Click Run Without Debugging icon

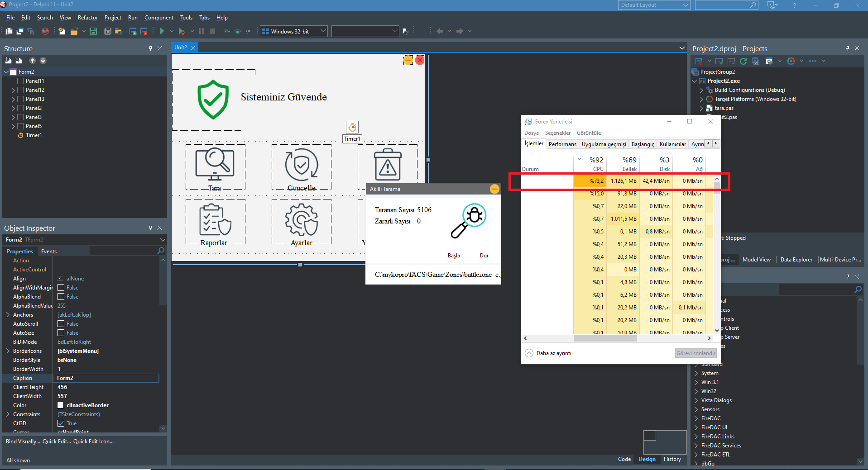point(182,31)
